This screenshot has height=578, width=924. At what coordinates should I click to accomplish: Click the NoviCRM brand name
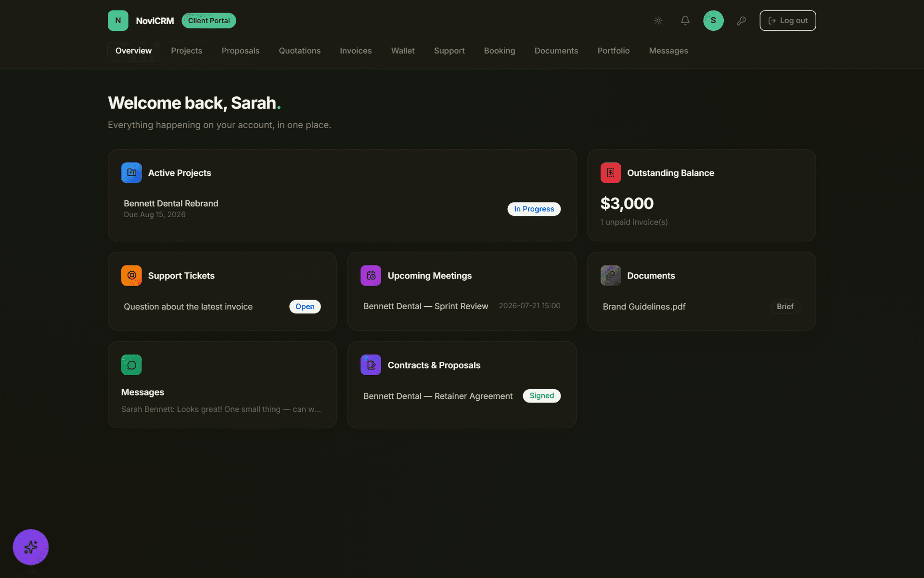coord(155,21)
